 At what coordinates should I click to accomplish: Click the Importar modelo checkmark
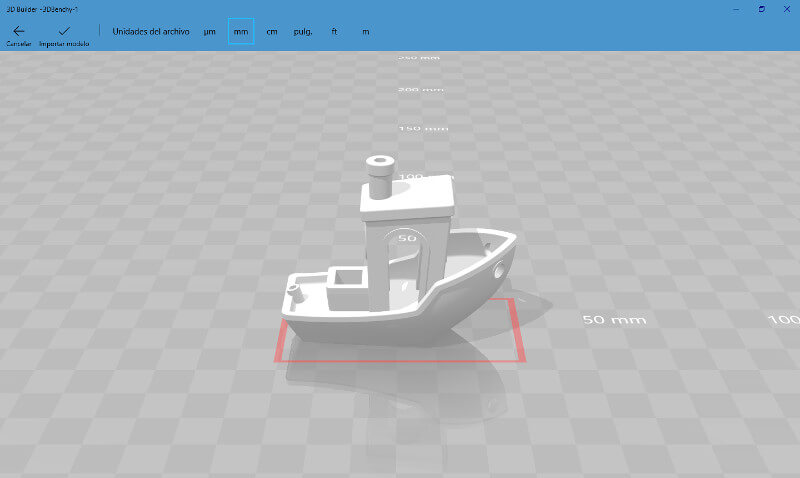click(x=64, y=31)
